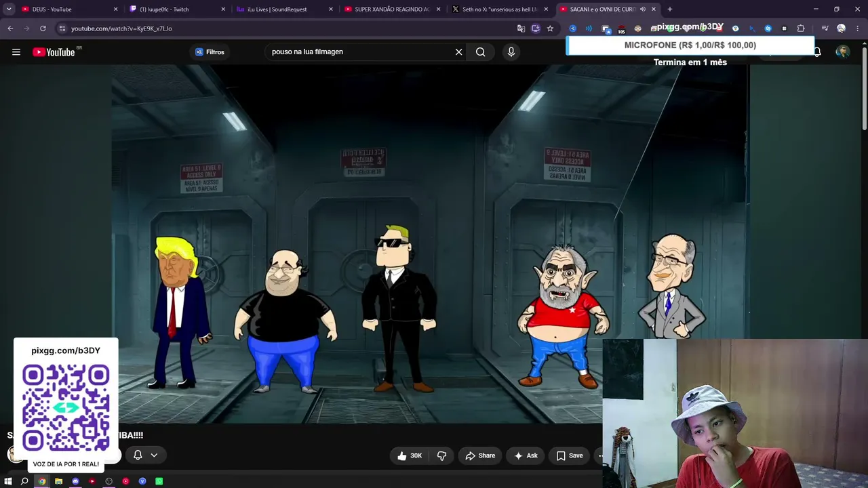The image size is (868, 488).
Task: Open the Filtros search filter button
Action: point(210,52)
